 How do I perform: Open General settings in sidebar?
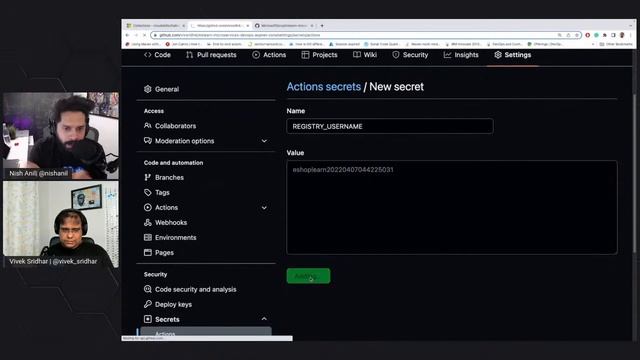161,89
